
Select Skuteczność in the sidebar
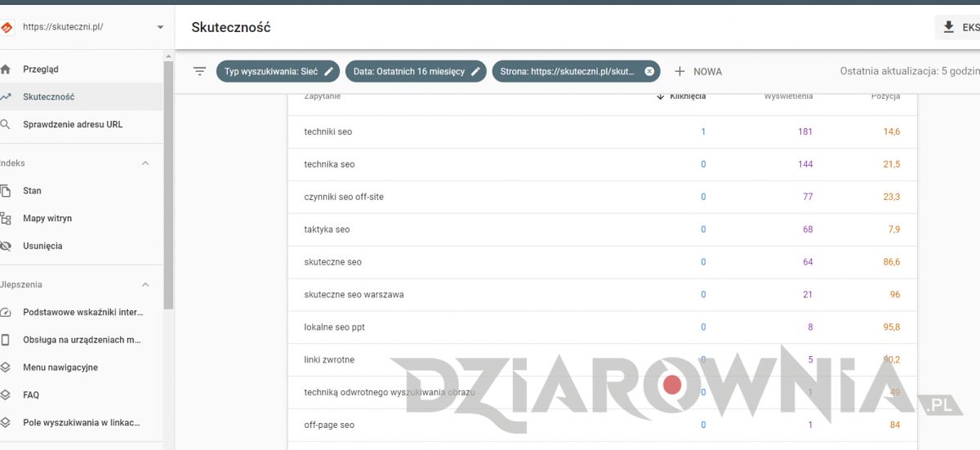pos(49,96)
